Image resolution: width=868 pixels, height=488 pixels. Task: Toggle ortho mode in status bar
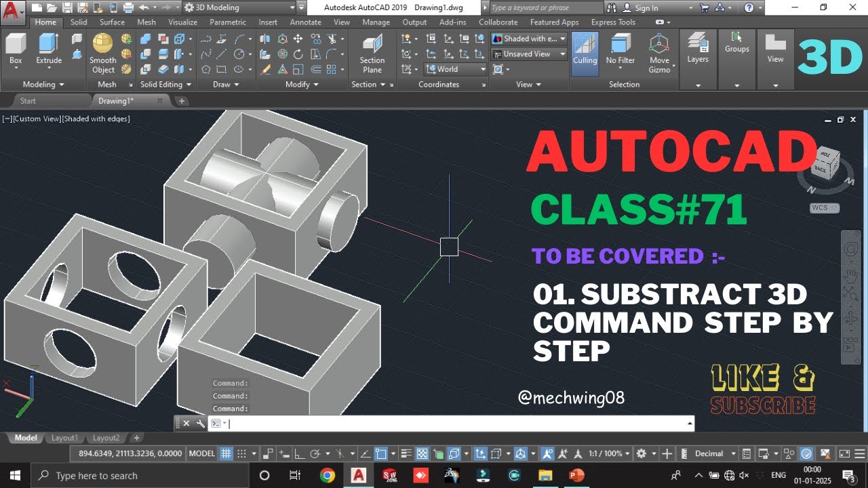tap(299, 453)
